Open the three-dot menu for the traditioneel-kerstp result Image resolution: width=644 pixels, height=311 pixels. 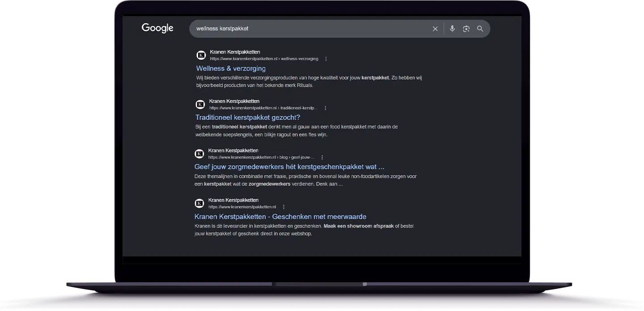tap(325, 108)
